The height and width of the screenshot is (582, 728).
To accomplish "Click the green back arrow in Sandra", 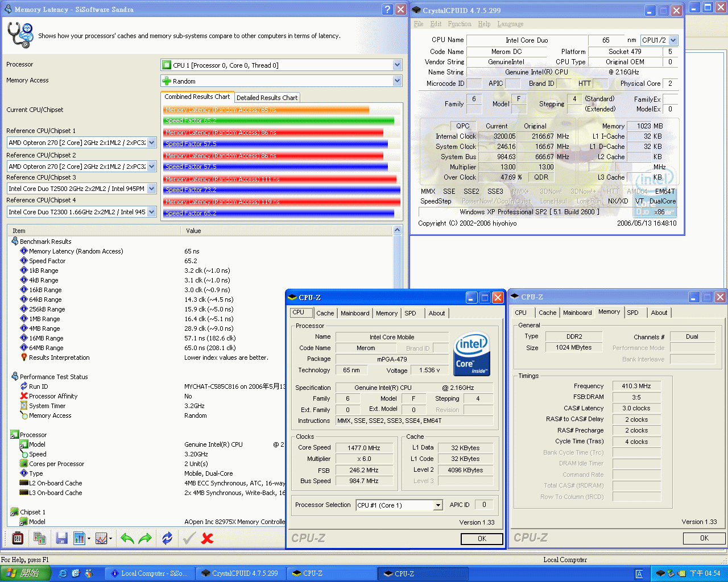I will [127, 538].
